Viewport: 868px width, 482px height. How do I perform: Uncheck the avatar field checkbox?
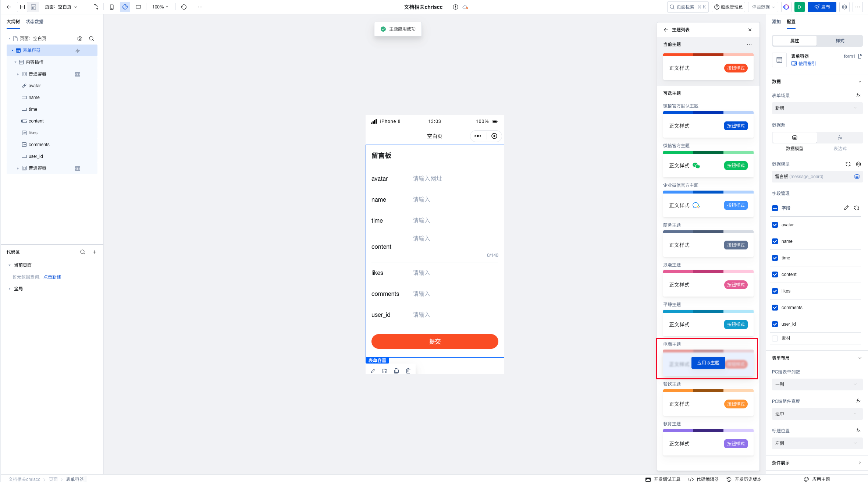click(x=775, y=225)
